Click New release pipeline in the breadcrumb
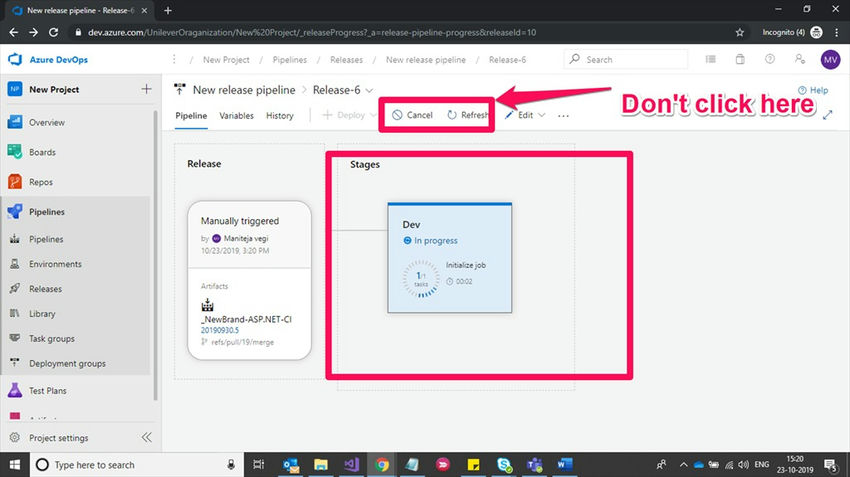Image resolution: width=850 pixels, height=477 pixels. pyautogui.click(x=426, y=60)
